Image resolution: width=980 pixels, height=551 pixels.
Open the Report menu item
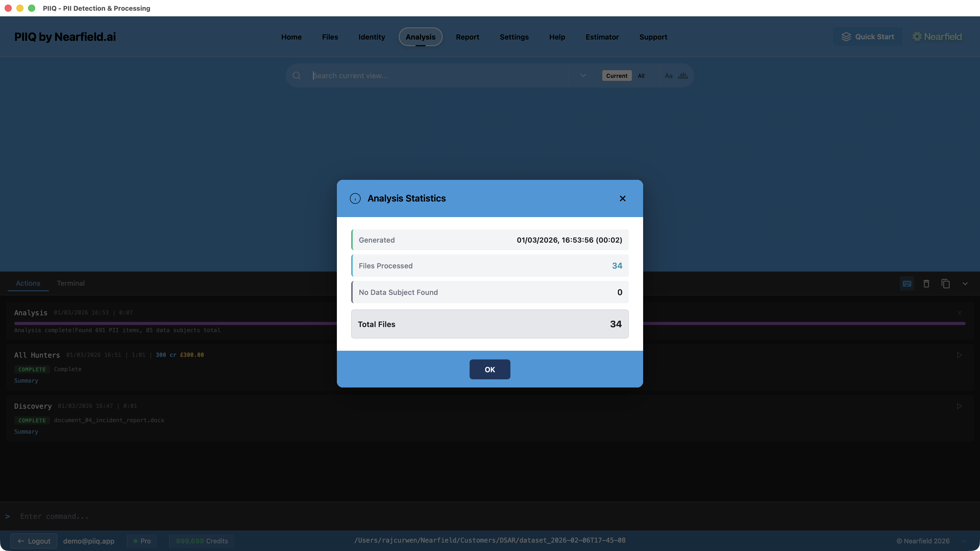click(468, 37)
